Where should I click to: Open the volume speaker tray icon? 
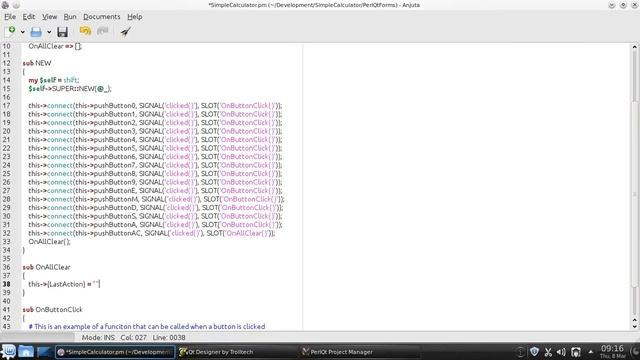point(561,352)
